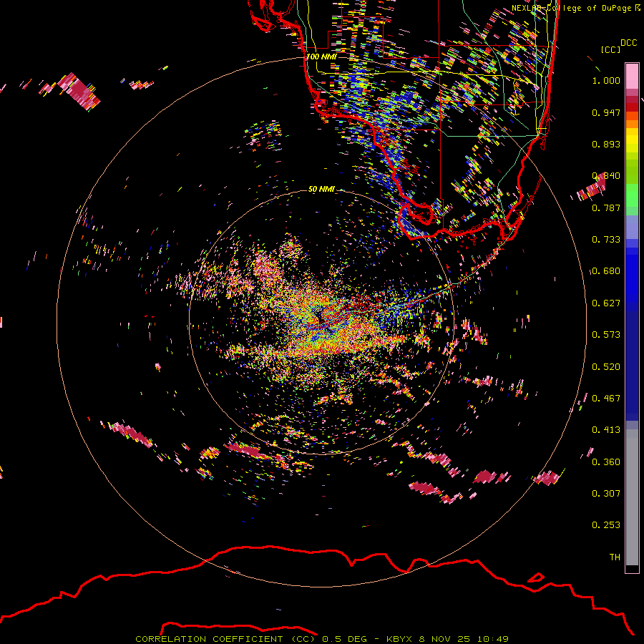Click the gray segment of the color bar
644x644 pixels.
tap(632, 497)
